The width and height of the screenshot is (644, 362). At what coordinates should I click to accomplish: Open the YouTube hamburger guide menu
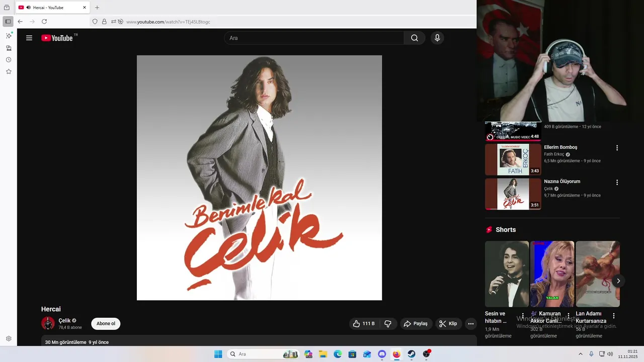tap(29, 38)
